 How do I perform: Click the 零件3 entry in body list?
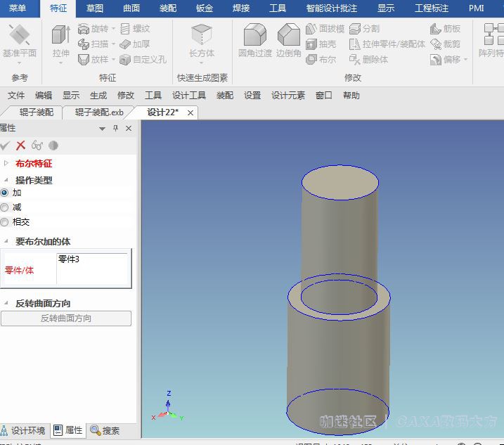click(69, 259)
